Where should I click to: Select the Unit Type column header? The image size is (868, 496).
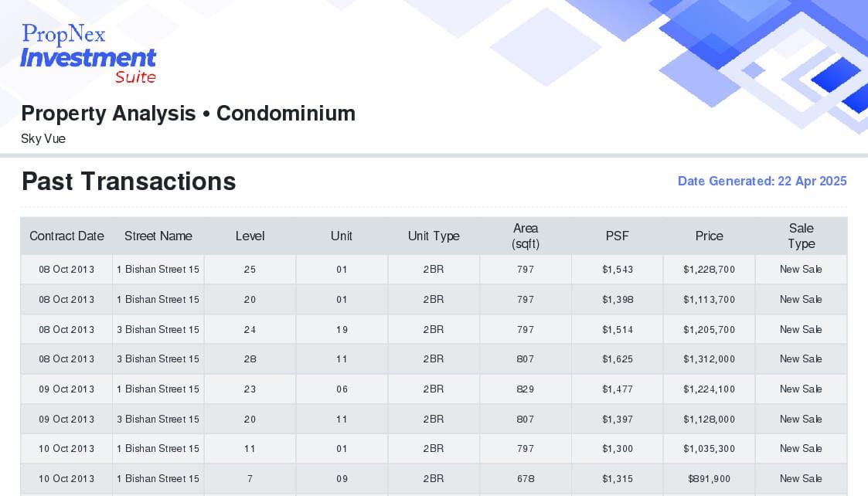[434, 236]
